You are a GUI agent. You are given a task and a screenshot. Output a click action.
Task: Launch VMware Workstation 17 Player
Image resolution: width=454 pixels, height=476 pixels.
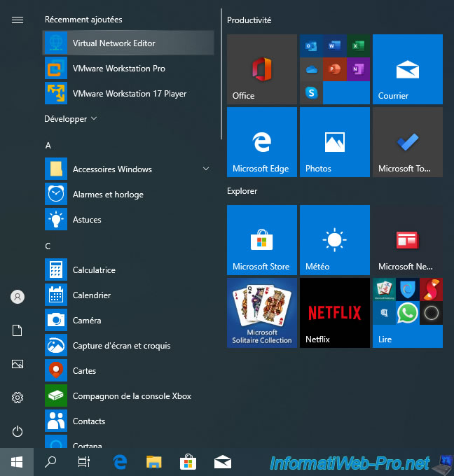(x=128, y=94)
